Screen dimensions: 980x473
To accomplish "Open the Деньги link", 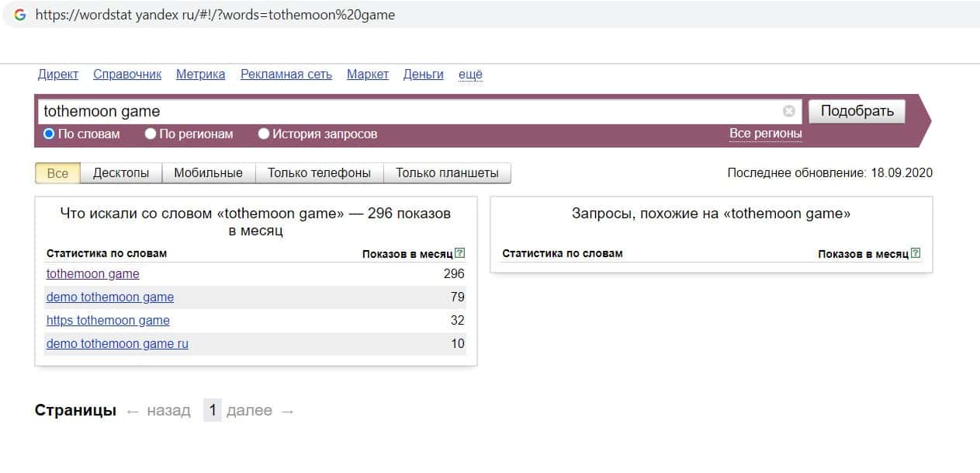I will click(x=424, y=75).
